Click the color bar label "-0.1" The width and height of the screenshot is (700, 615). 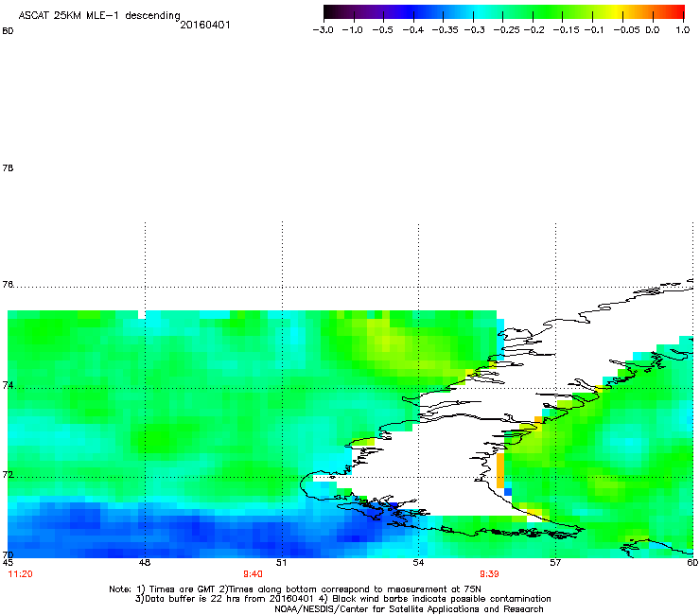pos(593,30)
